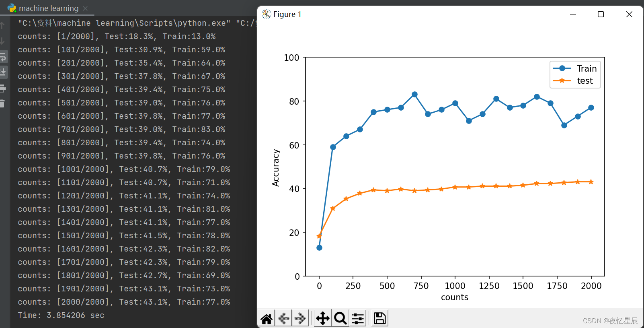The height and width of the screenshot is (328, 644).
Task: Click the Python icon on the machine learning tab
Action: click(x=12, y=8)
